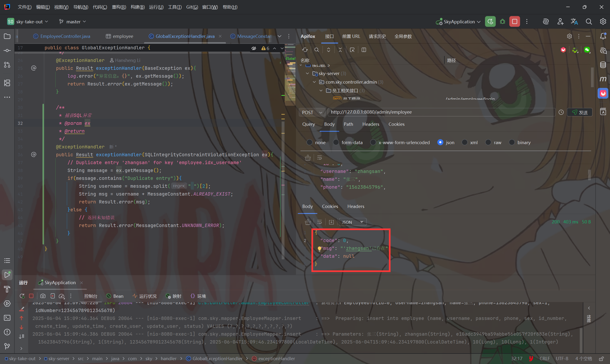Click the request URL input field
This screenshot has width=610, height=364.
441,112
